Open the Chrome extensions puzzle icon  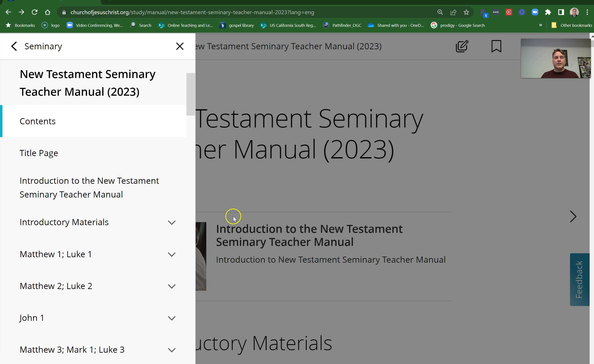(548, 12)
